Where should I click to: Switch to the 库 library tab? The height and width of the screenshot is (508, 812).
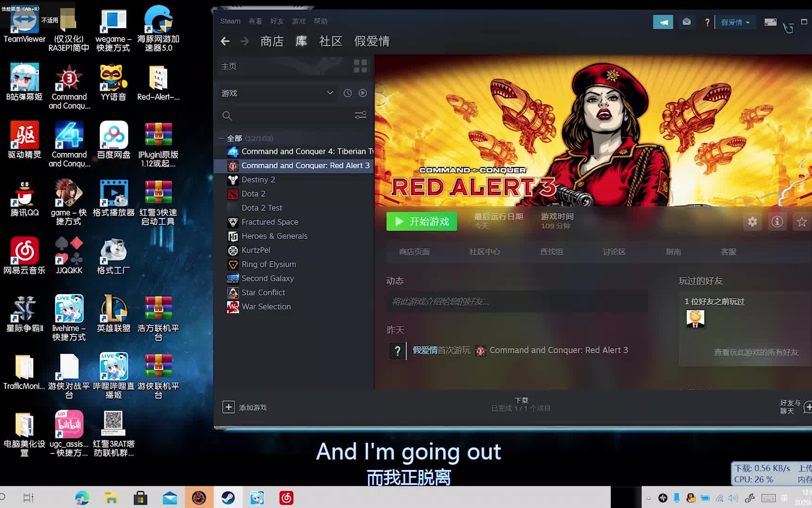pyautogui.click(x=301, y=41)
